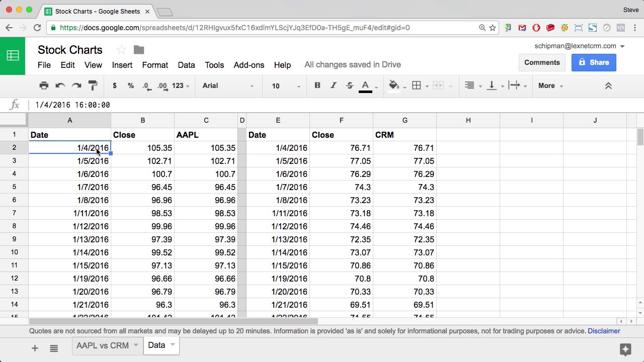Toggle bold formatting
This screenshot has width=644, height=362.
(317, 85)
